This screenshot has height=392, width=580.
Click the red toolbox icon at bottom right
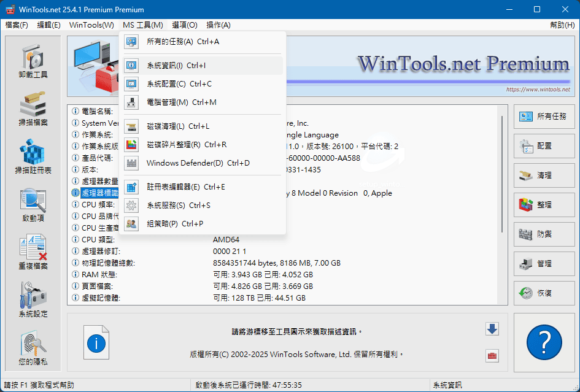click(492, 356)
